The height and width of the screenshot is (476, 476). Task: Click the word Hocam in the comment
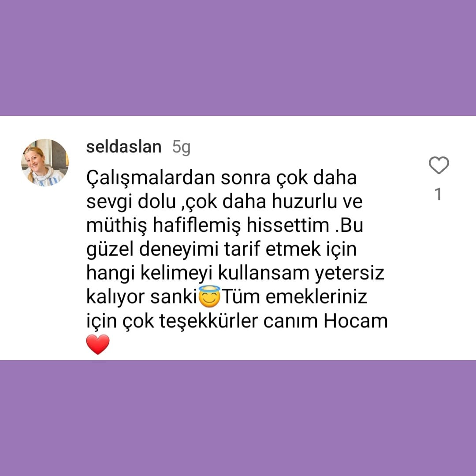pos(356,321)
